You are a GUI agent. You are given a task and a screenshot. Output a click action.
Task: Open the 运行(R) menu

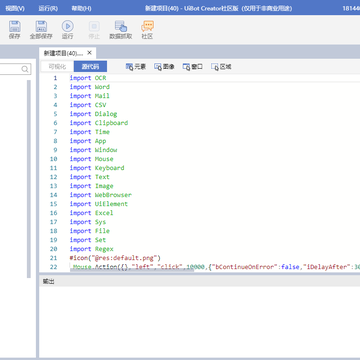(48, 8)
